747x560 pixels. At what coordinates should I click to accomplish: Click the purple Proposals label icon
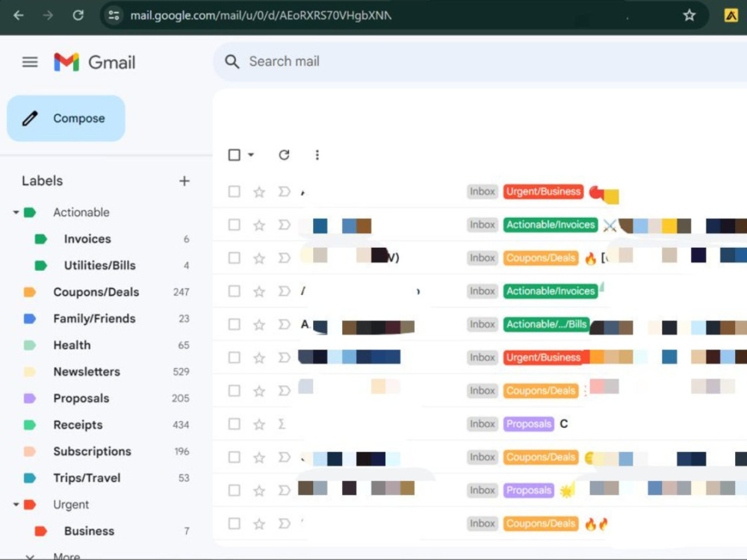pos(30,398)
